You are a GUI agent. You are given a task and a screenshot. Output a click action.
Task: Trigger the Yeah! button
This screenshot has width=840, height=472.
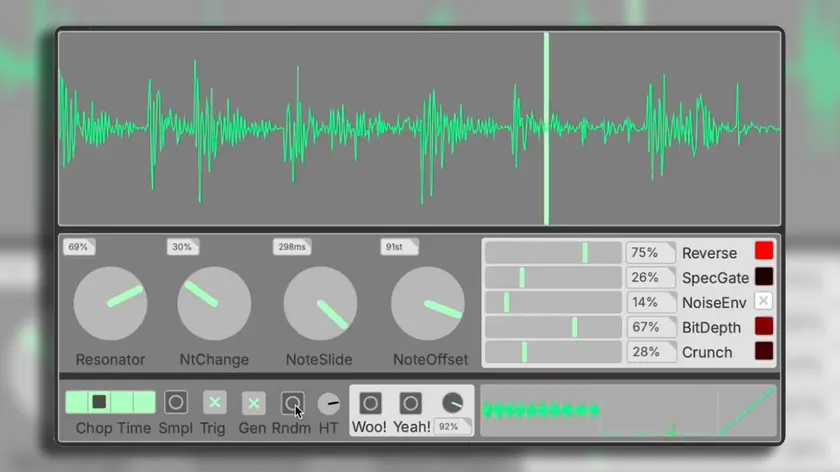(x=410, y=403)
